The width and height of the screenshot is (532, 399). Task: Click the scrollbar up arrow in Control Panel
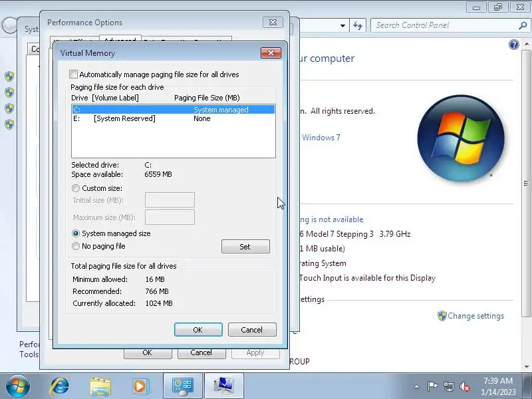coord(527,44)
